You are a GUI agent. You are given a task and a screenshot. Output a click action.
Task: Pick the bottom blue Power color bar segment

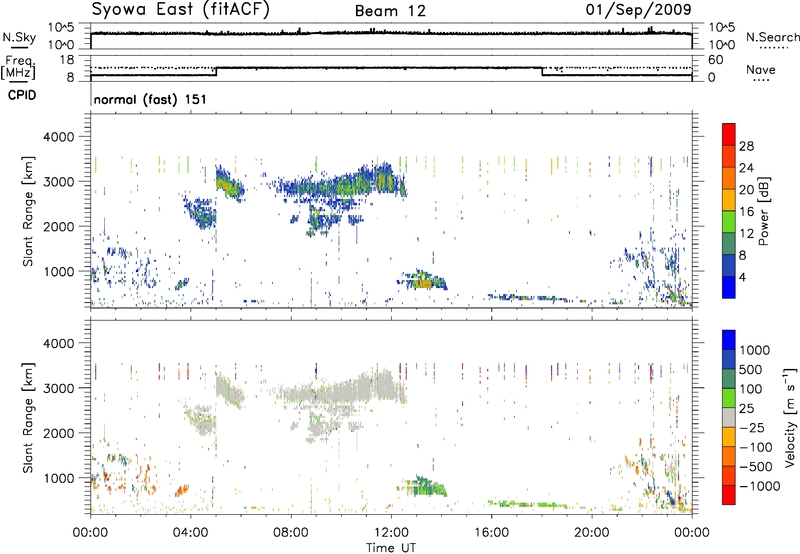(729, 287)
